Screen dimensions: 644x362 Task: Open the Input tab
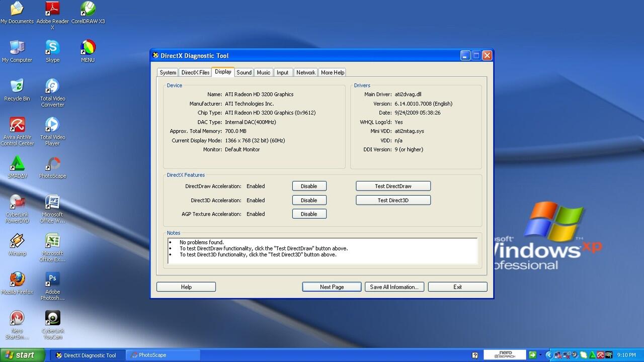pos(283,72)
